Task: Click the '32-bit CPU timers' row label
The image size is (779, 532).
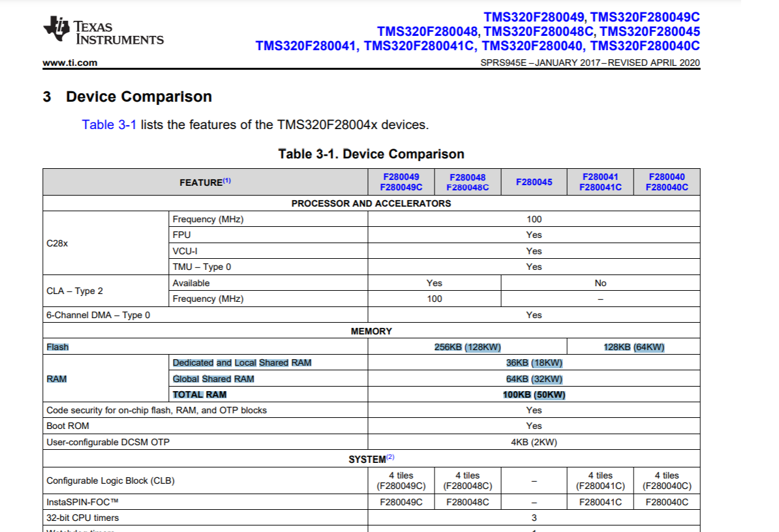Action: (x=82, y=518)
